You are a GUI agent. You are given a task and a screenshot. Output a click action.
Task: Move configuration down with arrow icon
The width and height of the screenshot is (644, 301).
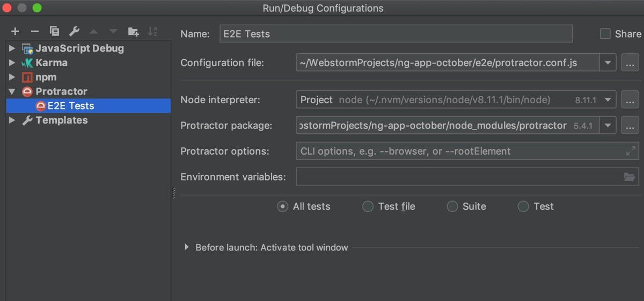click(113, 32)
